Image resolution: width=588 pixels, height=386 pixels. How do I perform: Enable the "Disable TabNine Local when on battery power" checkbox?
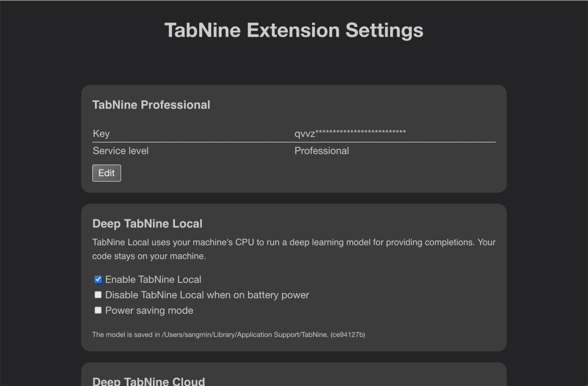tap(98, 294)
